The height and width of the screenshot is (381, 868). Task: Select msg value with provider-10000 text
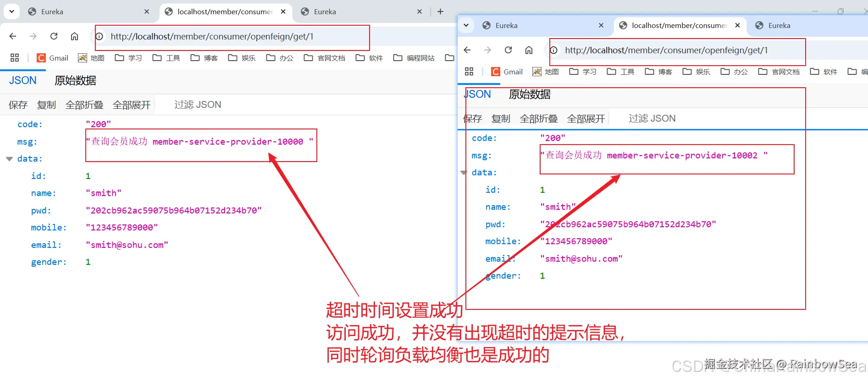pyautogui.click(x=200, y=141)
